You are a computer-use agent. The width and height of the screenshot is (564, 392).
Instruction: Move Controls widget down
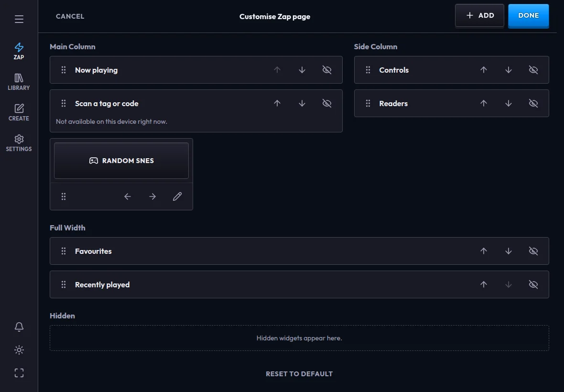coord(509,70)
